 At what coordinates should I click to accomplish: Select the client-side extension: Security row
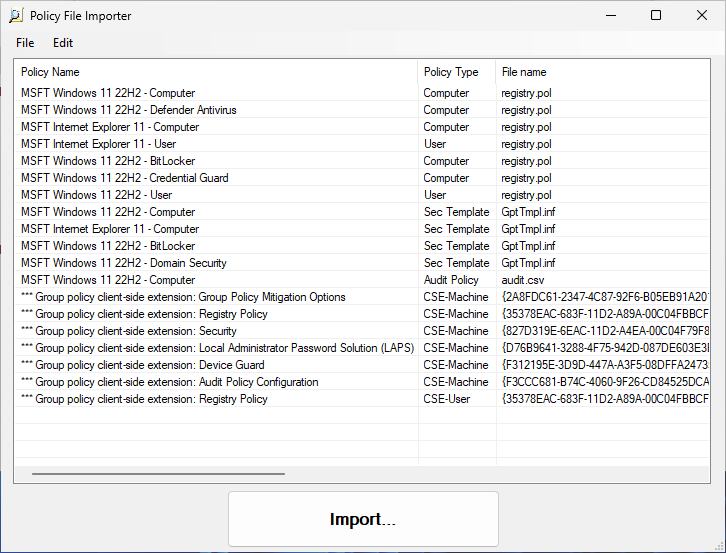[362, 331]
